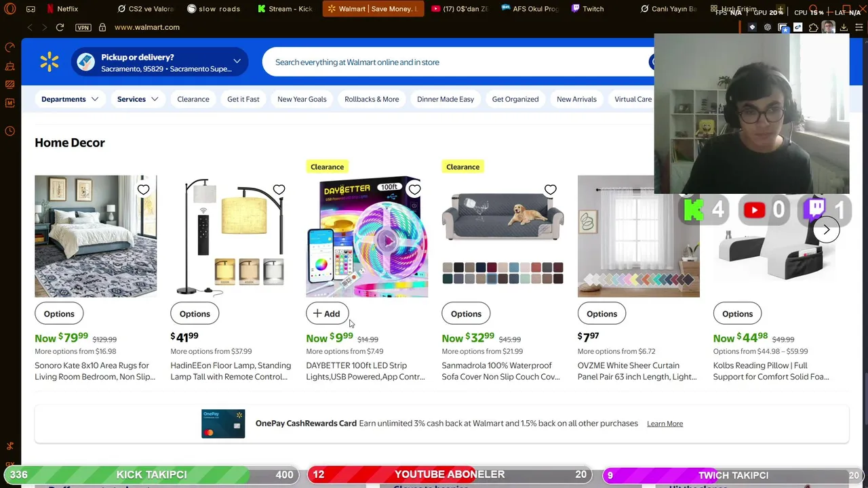The width and height of the screenshot is (868, 488).
Task: Expand the Services menu
Action: coord(138,99)
